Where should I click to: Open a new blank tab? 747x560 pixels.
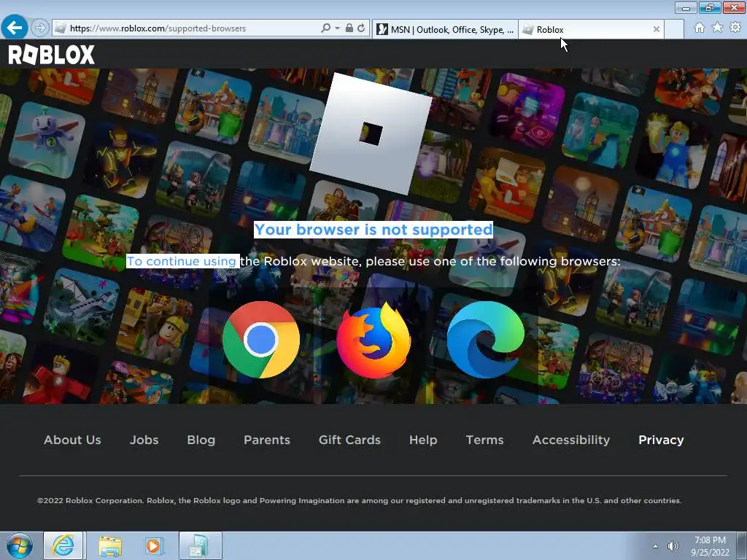click(x=674, y=29)
